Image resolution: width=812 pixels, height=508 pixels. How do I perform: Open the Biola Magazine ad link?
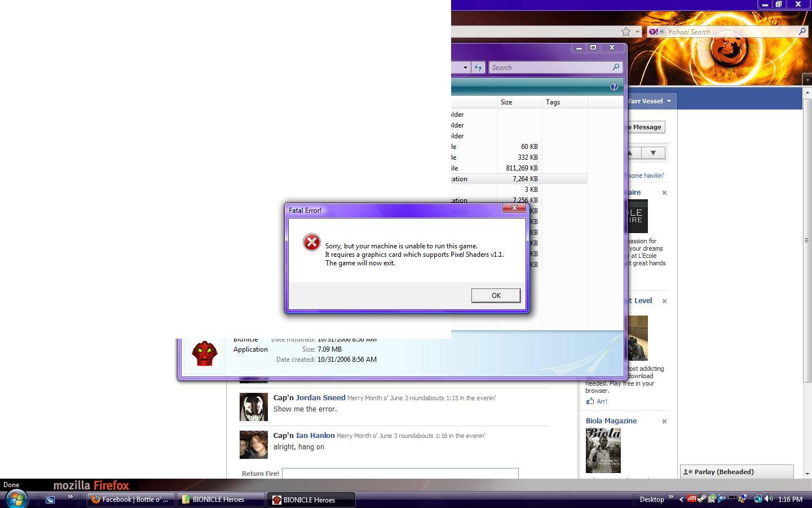[x=611, y=421]
